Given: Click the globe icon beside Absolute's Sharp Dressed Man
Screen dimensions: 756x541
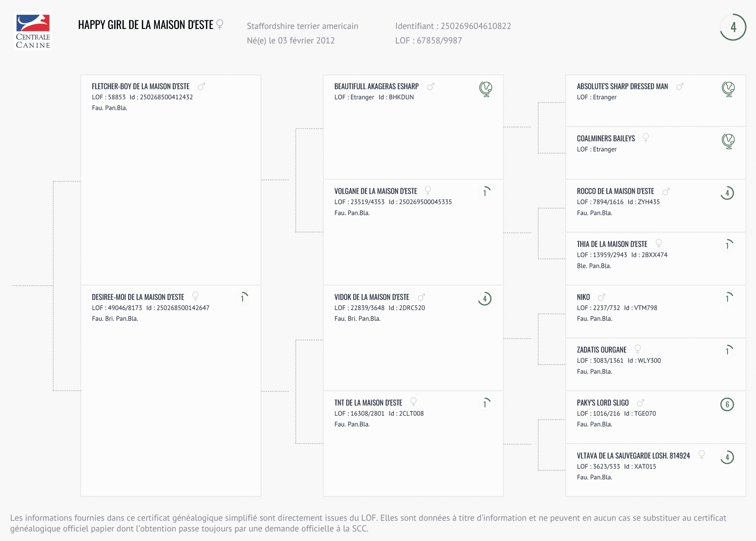Looking at the screenshot, I should [728, 89].
